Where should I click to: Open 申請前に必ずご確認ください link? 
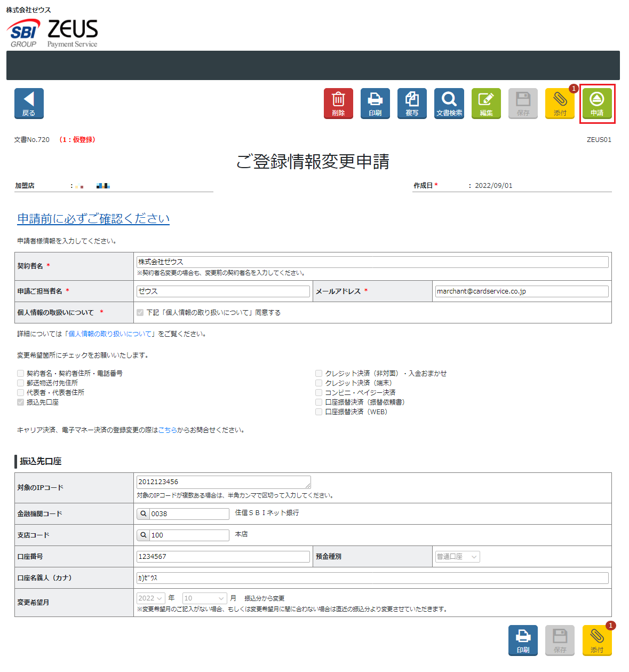point(93,218)
